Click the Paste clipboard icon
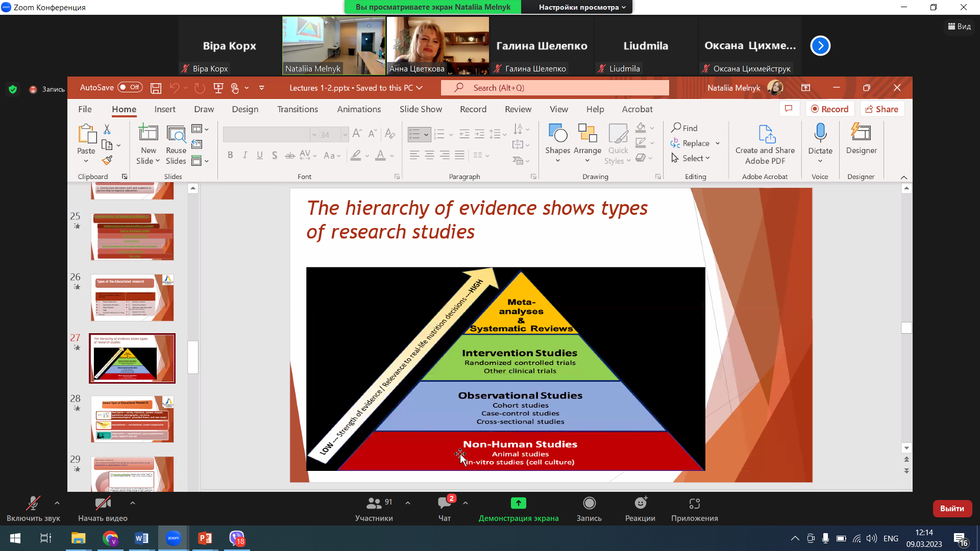 coord(86,134)
